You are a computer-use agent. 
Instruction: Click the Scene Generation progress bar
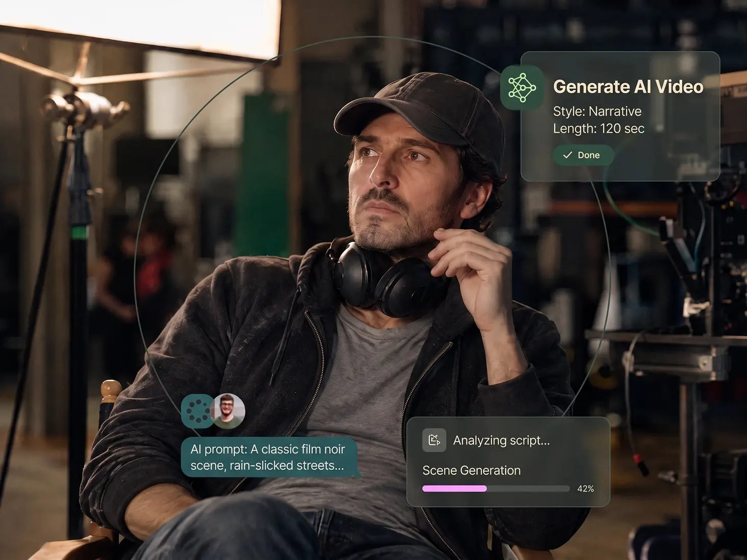tap(496, 489)
